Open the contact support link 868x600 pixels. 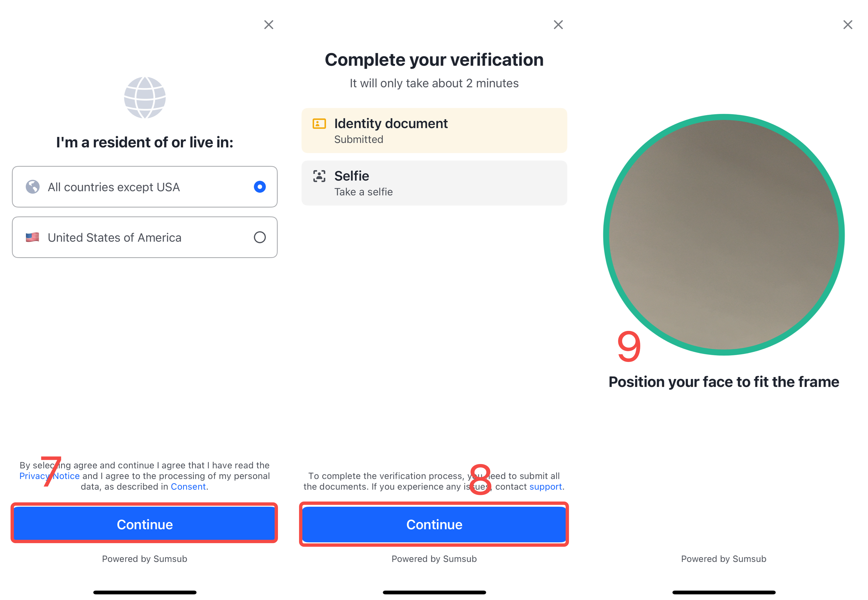coord(545,487)
